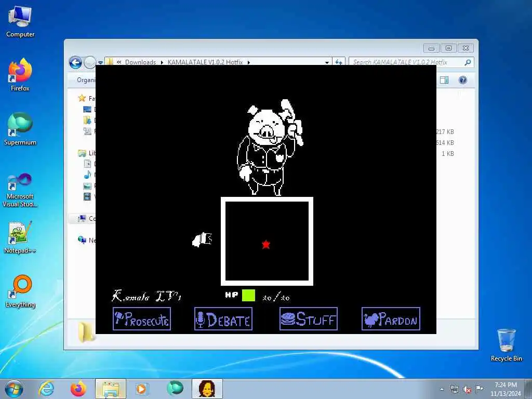Open the Everything desktop shortcut
532x399 pixels.
(20, 291)
